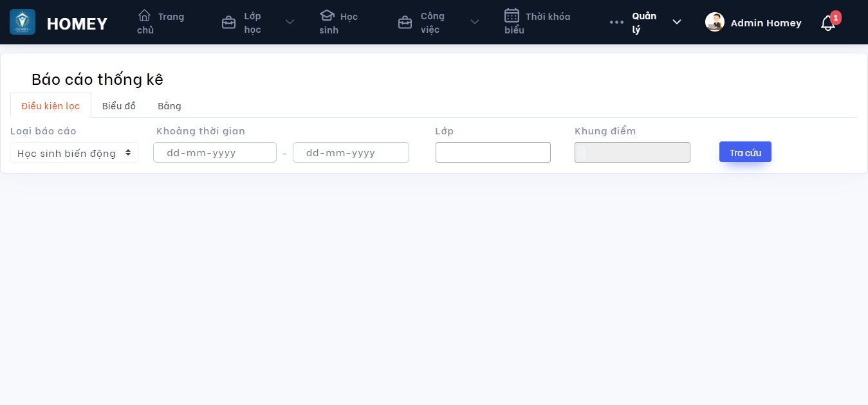Switch to the Biểu đồ tab

click(119, 106)
